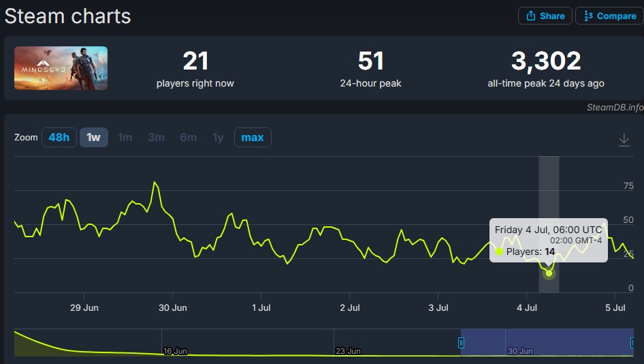Screen dimensions: 644x364
Task: Click the 29 Jun axis label
Action: [84, 307]
